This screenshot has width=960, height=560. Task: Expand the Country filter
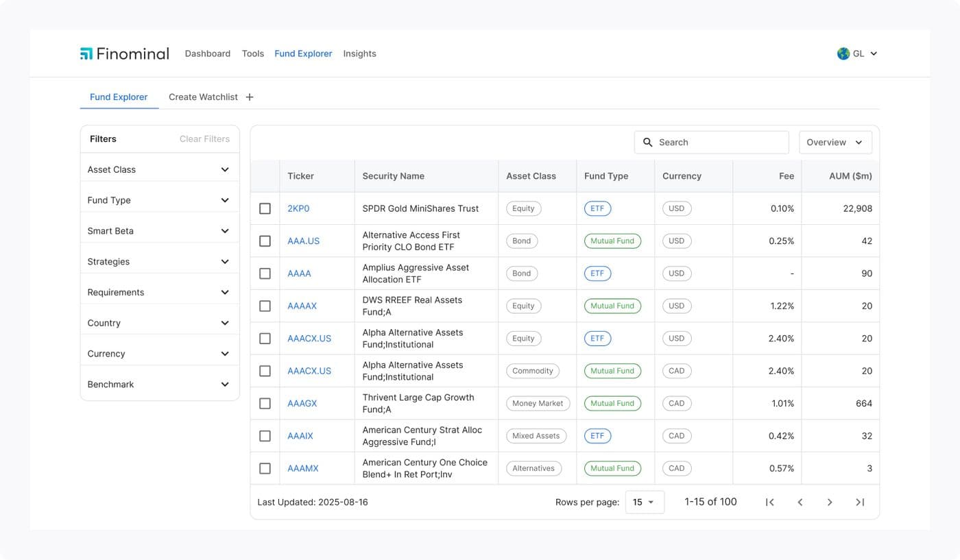(160, 323)
